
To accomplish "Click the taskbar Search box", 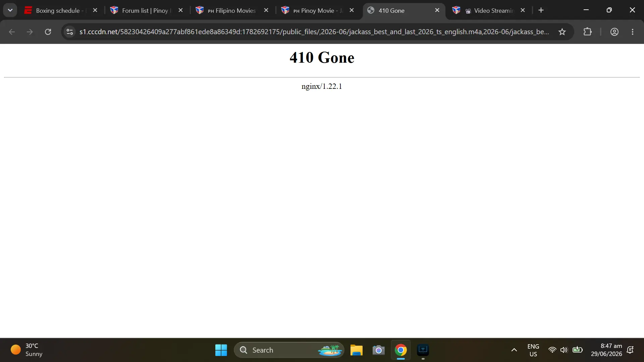I will [x=289, y=350].
